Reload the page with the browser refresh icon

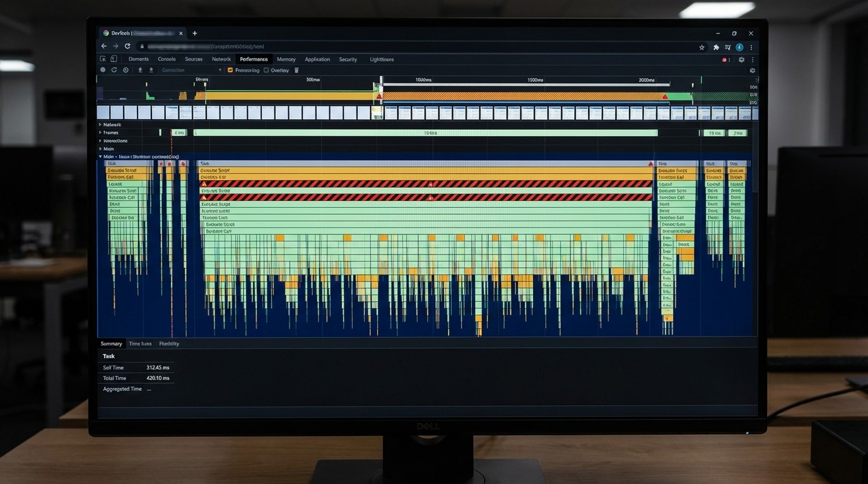click(x=127, y=47)
